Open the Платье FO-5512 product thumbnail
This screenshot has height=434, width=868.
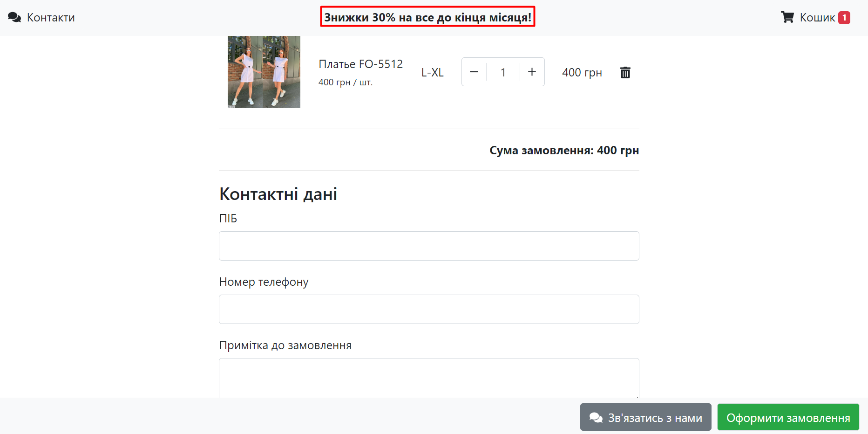pos(264,72)
